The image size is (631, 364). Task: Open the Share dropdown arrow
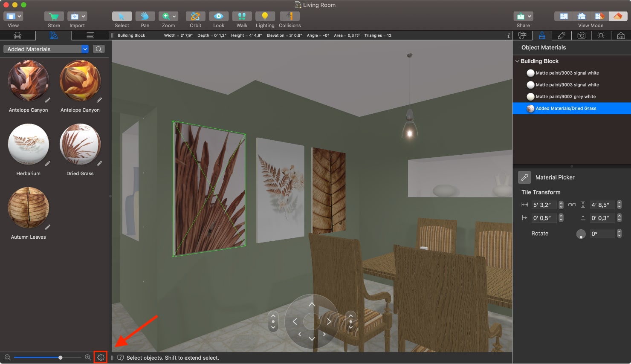530,16
